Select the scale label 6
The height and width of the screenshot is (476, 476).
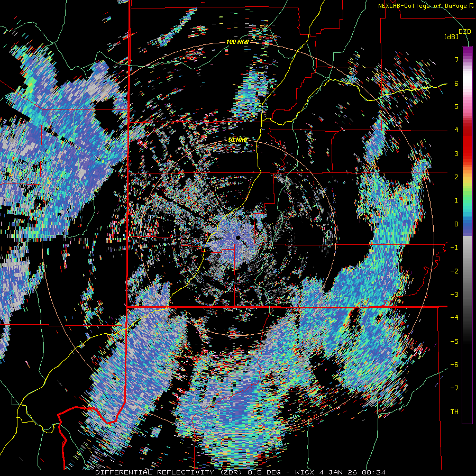[x=456, y=83]
